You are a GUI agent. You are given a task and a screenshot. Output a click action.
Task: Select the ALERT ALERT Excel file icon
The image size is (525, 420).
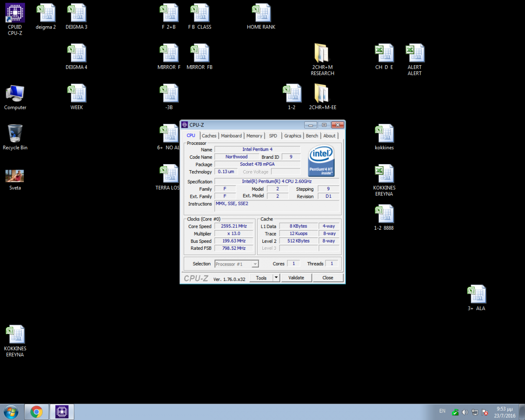(414, 53)
